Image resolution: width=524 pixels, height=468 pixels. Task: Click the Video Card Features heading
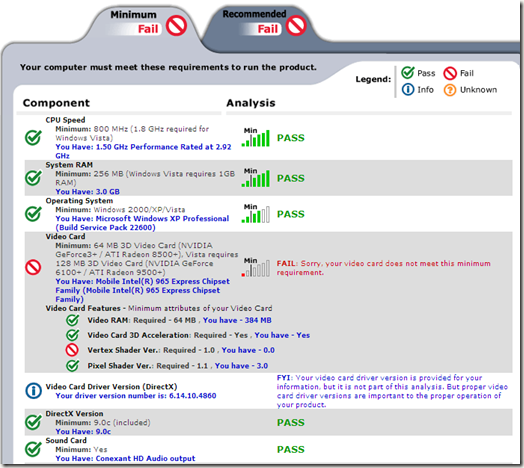click(83, 308)
